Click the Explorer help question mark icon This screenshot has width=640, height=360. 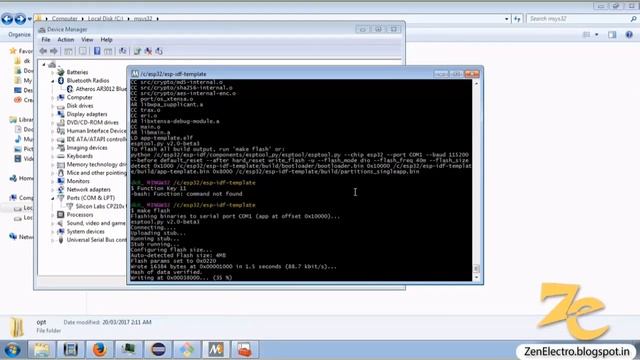point(629,35)
